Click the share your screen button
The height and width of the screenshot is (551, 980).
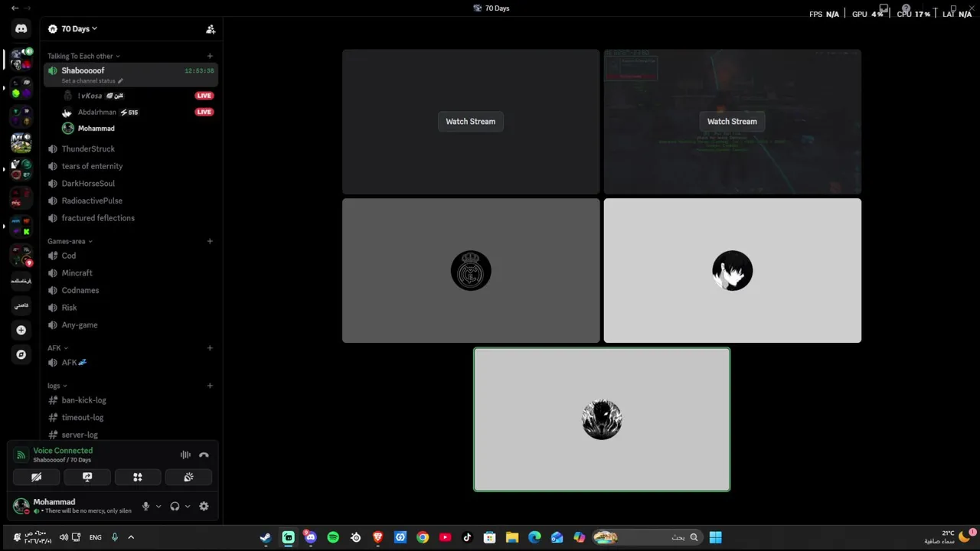coord(87,477)
